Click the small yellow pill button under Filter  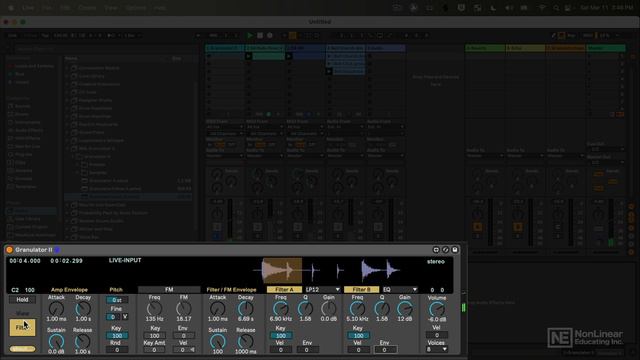pyautogui.click(x=22, y=349)
